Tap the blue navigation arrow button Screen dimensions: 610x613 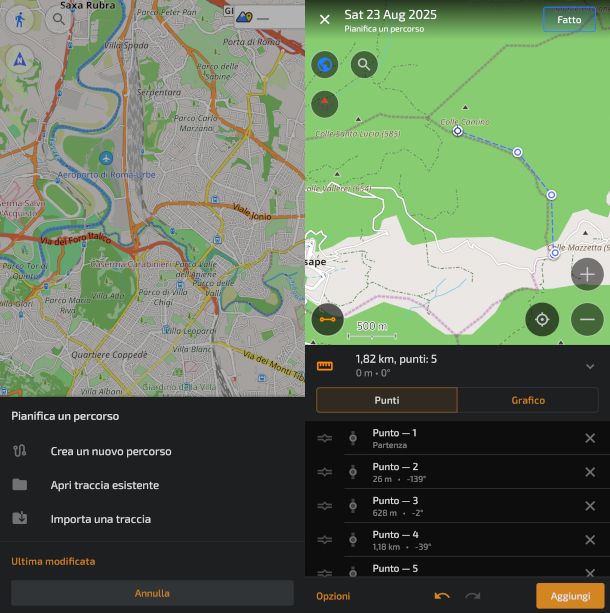click(x=20, y=60)
